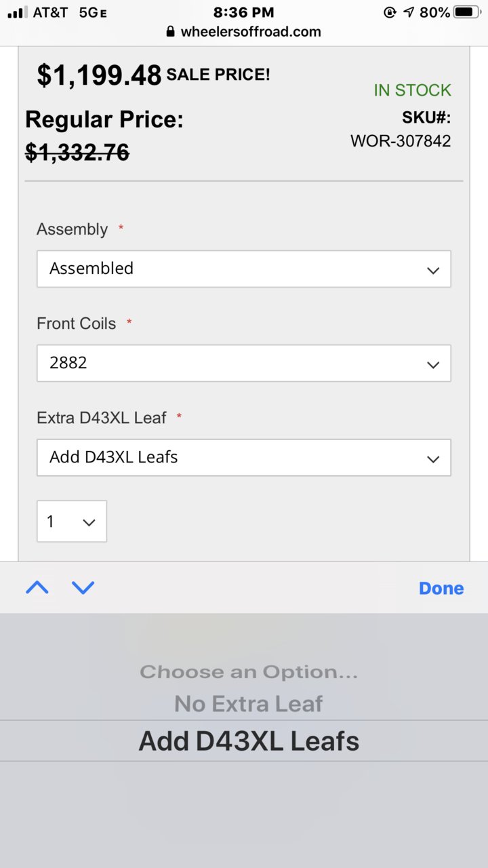
Task: Tap the location arrow status icon
Action: 409,12
